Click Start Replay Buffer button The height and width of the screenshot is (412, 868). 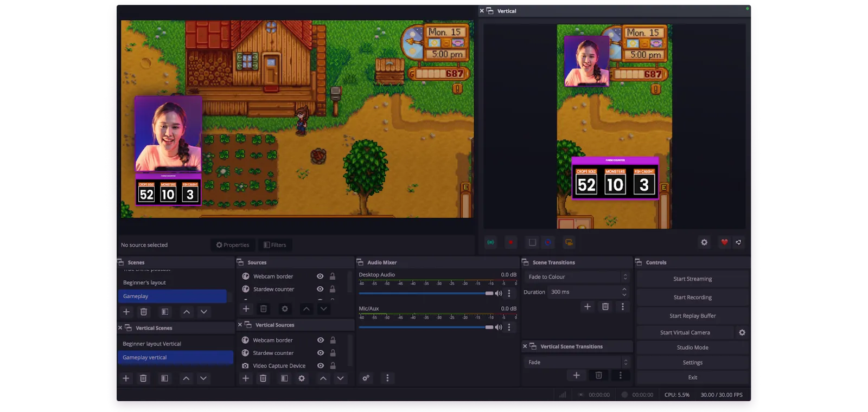pos(693,316)
